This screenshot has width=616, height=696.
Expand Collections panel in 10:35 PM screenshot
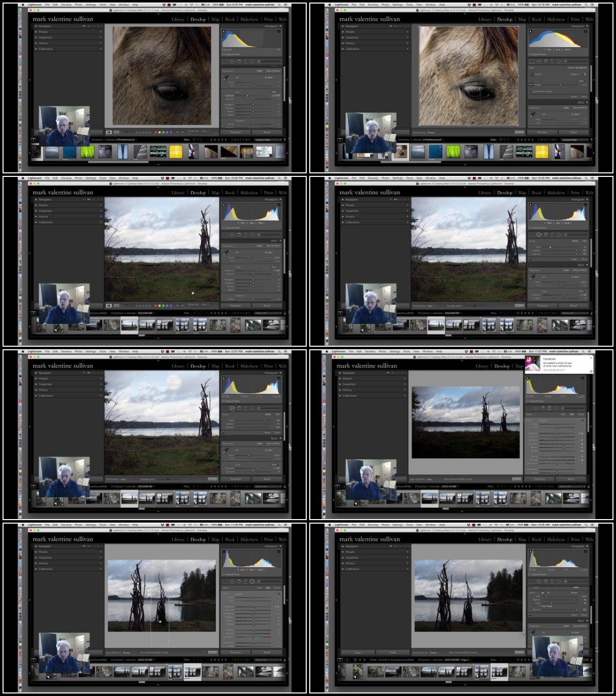click(343, 223)
